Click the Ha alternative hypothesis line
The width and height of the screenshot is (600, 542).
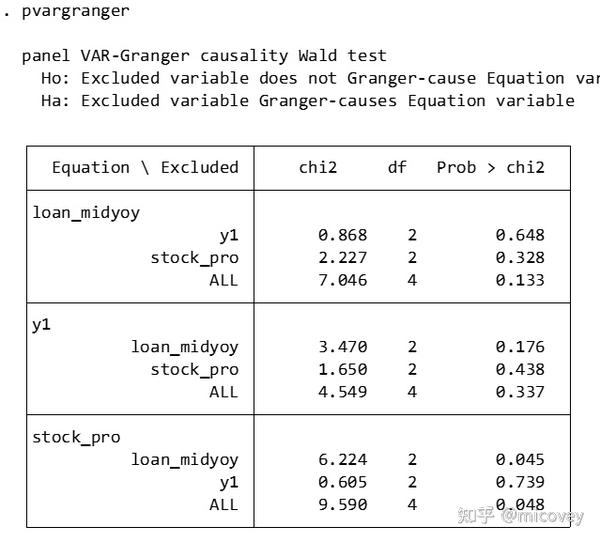307,100
